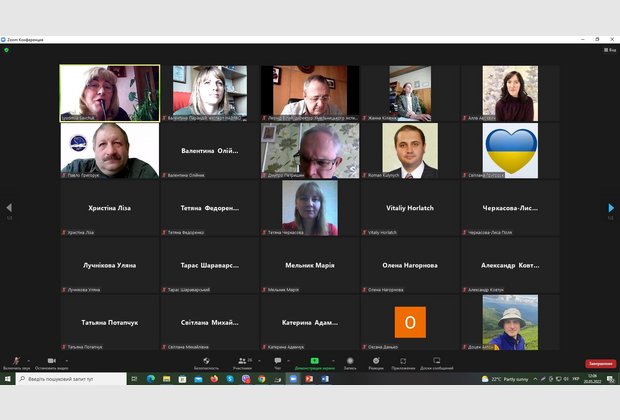This screenshot has height=420, width=620.
Task: Click the green encryption shield icon
Action: 6,50
